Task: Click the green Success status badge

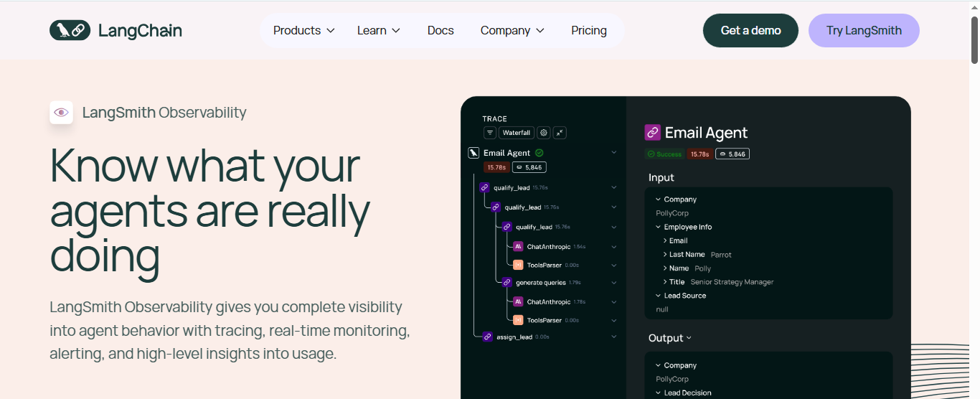Action: click(x=664, y=154)
